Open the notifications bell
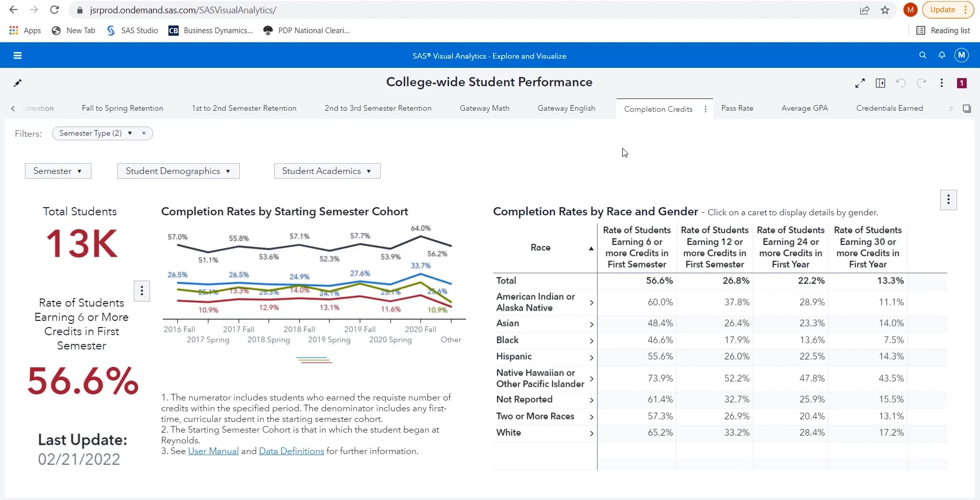 click(942, 55)
